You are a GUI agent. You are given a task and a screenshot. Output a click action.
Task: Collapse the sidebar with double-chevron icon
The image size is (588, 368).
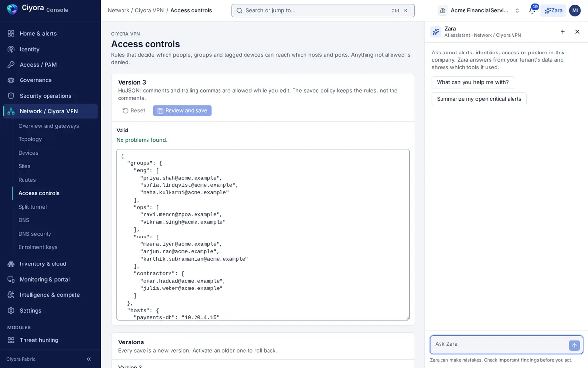(x=89, y=359)
